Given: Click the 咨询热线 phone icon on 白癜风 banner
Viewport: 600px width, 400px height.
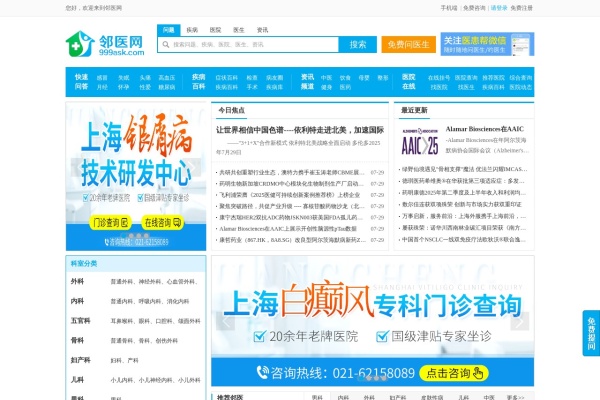Looking at the screenshot, I should (262, 372).
